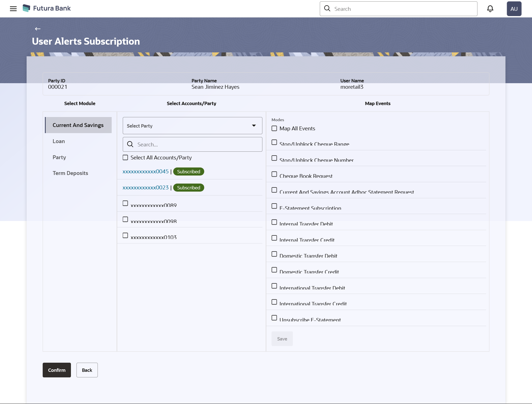Click the Back button
Screen dimensions: 532x404
coord(87,370)
